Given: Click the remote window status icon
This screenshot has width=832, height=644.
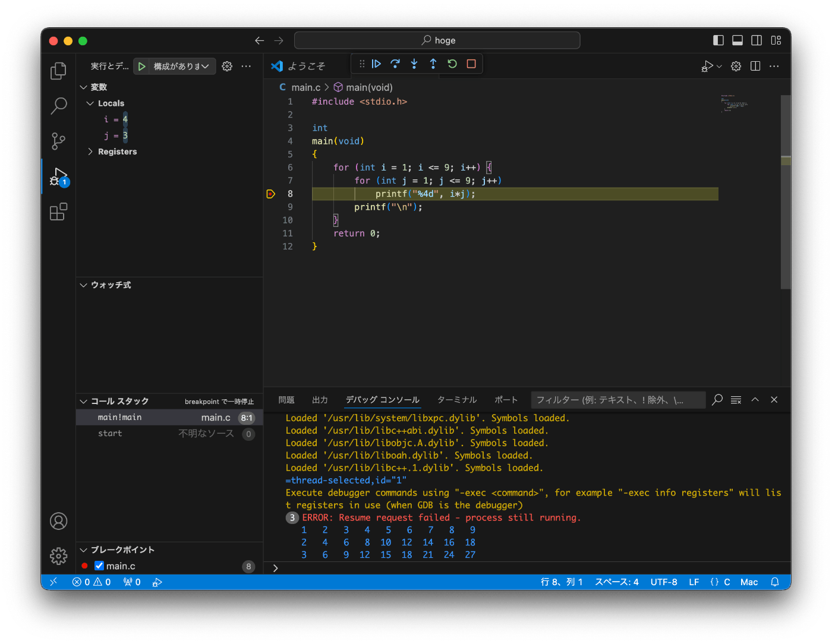Looking at the screenshot, I should 53,582.
